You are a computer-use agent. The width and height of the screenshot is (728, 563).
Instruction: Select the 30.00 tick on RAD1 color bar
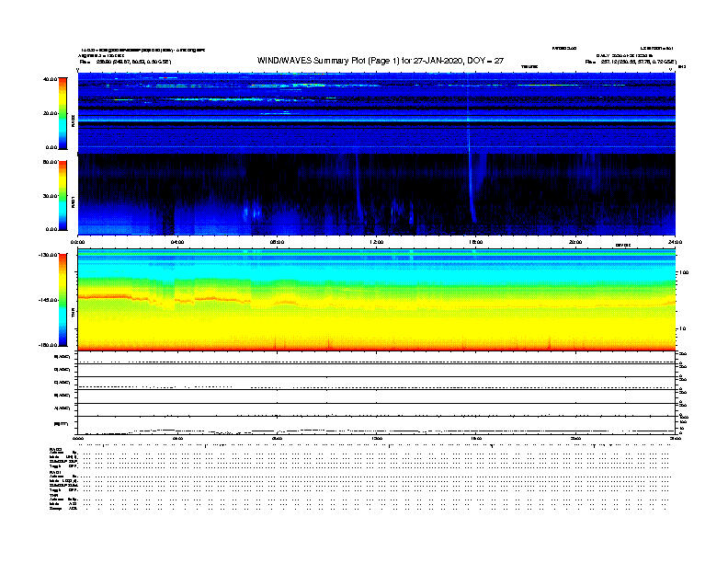coord(50,196)
